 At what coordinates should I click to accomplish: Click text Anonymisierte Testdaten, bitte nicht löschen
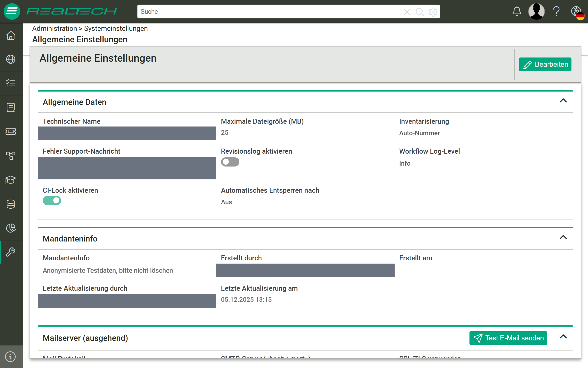tap(108, 271)
